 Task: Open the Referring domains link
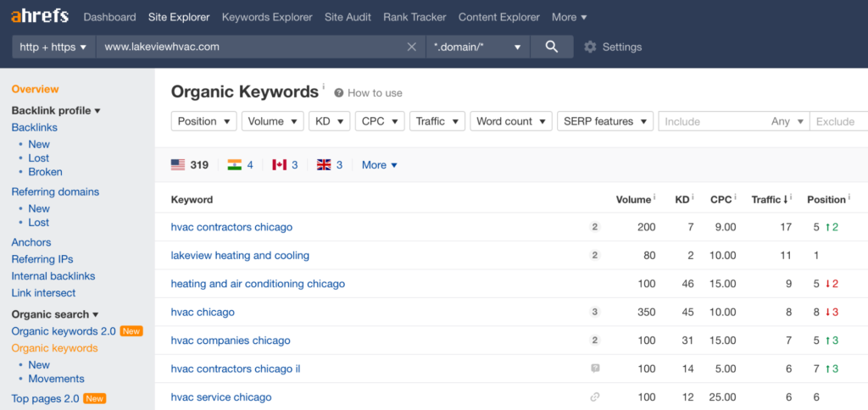55,192
